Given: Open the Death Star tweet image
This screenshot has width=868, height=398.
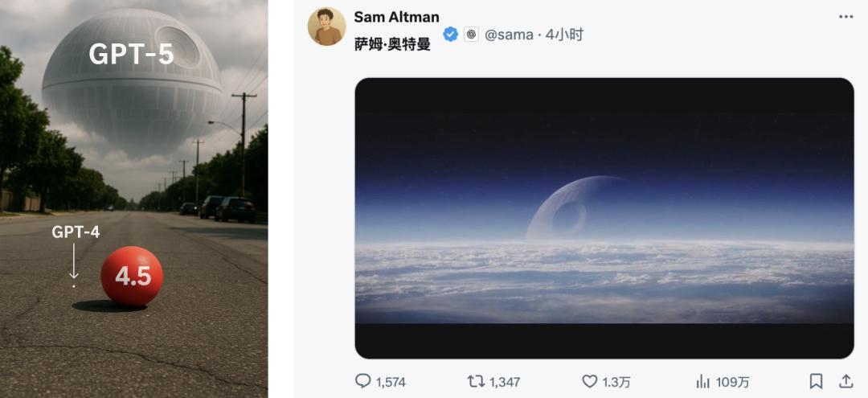Looking at the screenshot, I should [x=604, y=218].
